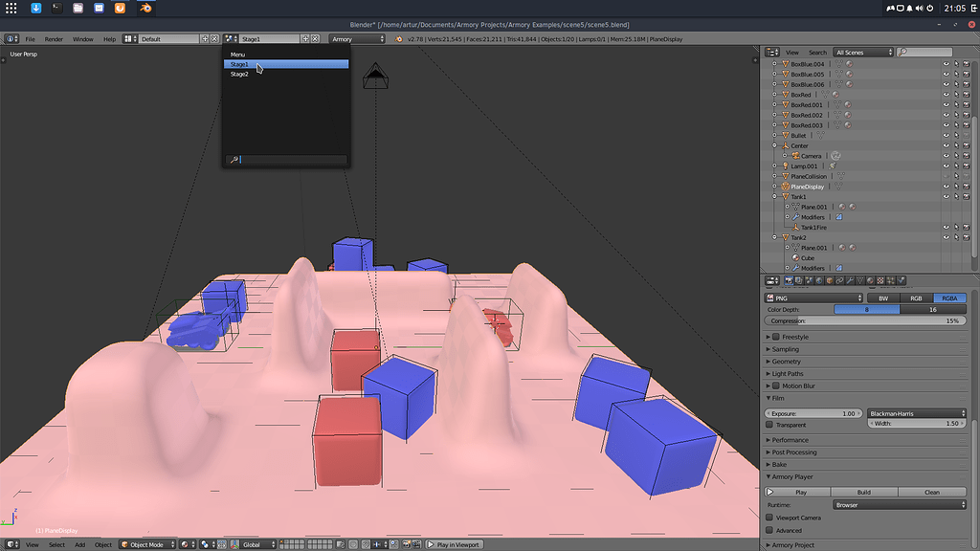This screenshot has height=551, width=980.
Task: Click the editor type icon in outliner header
Action: point(770,53)
